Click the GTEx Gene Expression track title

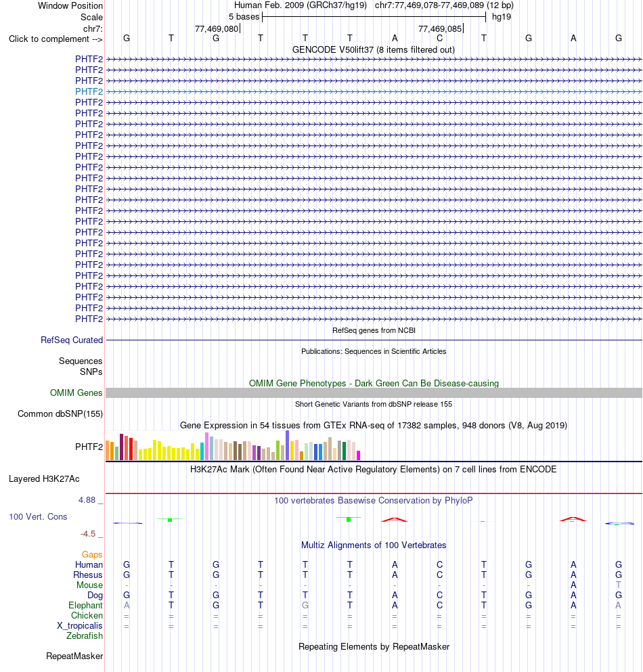[374, 425]
